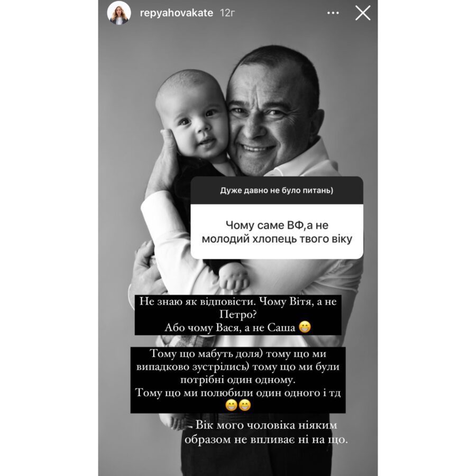The image size is (476, 476).
Task: Click the text block 'Не знаю як відповісти'
Action: [238, 315]
